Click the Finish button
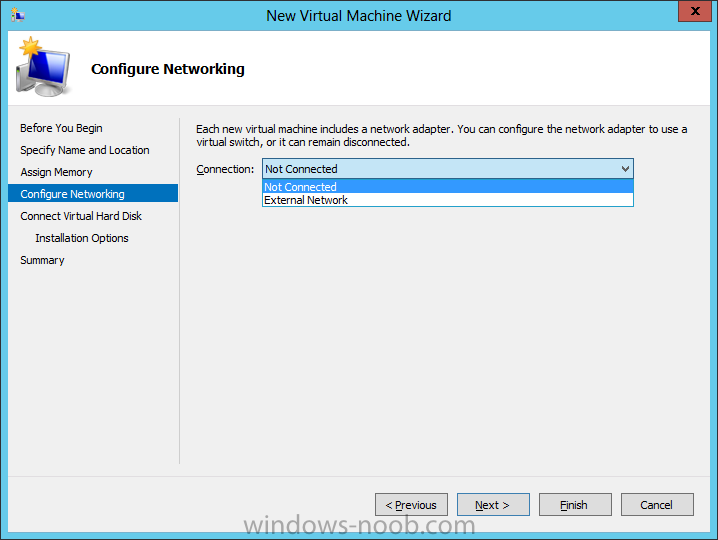The image size is (718, 540). (575, 505)
